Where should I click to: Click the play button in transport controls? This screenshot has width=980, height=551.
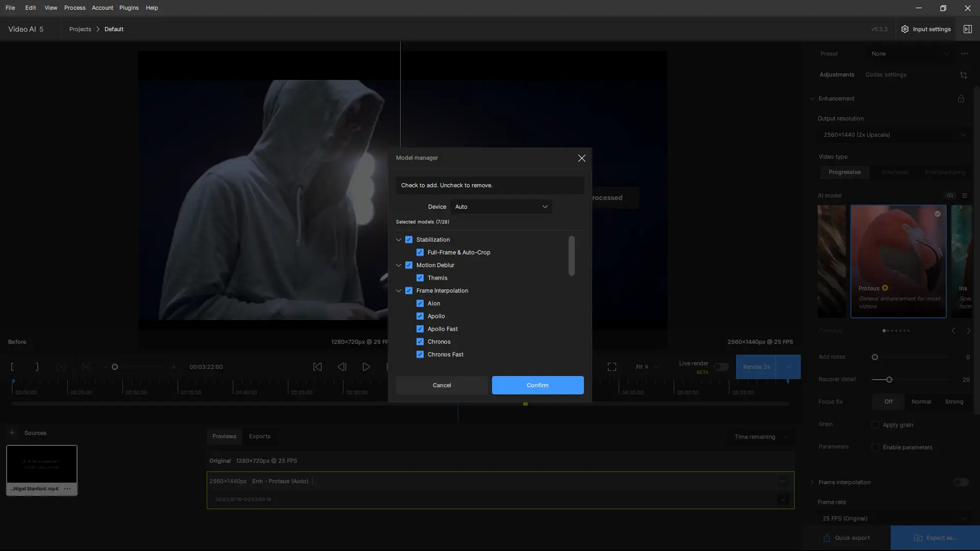[366, 367]
